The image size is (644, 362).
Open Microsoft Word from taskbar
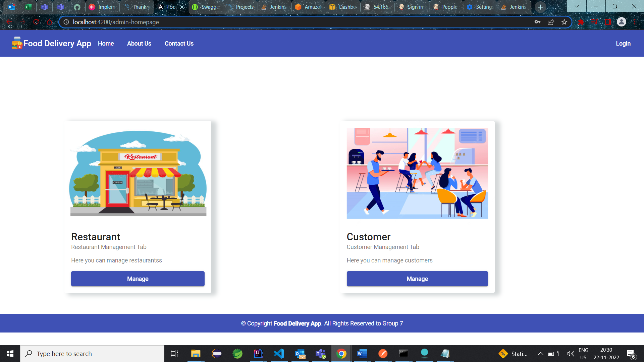[362, 354]
